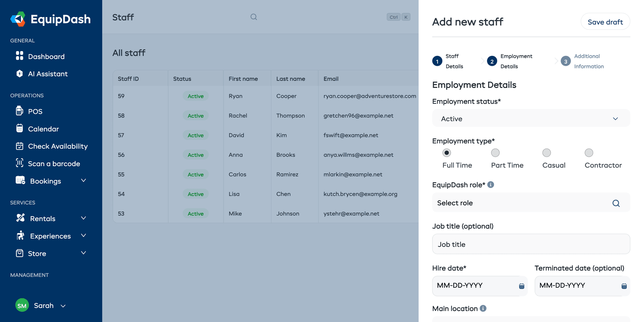
Task: Click the Job title input field
Action: 531,244
